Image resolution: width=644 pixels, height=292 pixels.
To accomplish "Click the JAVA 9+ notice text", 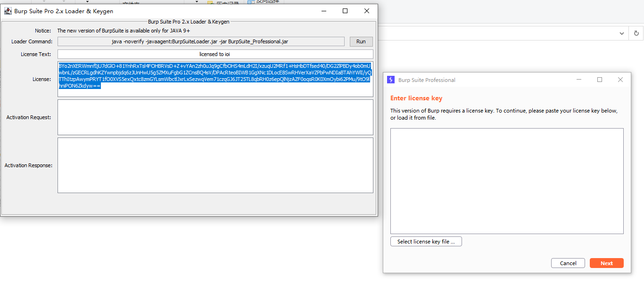I will [124, 31].
